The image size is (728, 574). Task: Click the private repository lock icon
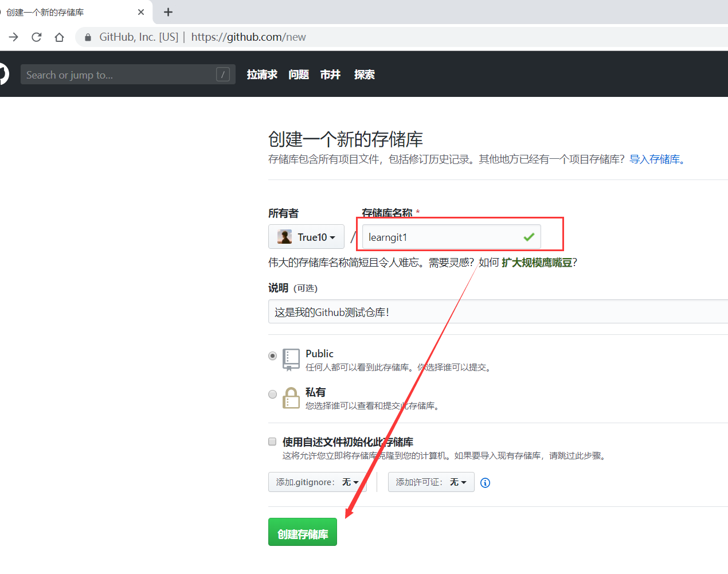pos(291,398)
